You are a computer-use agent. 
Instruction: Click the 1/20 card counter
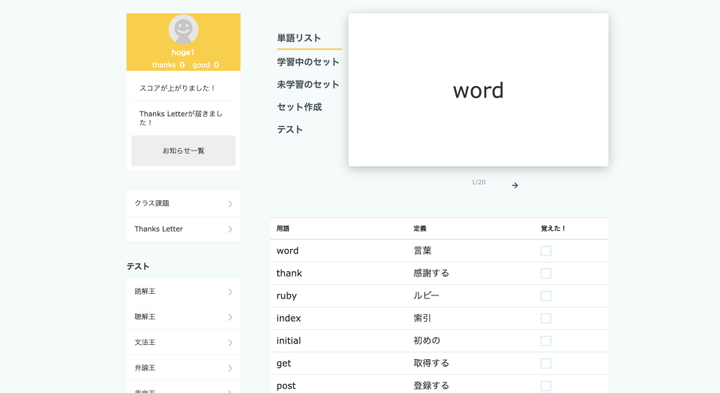point(478,182)
